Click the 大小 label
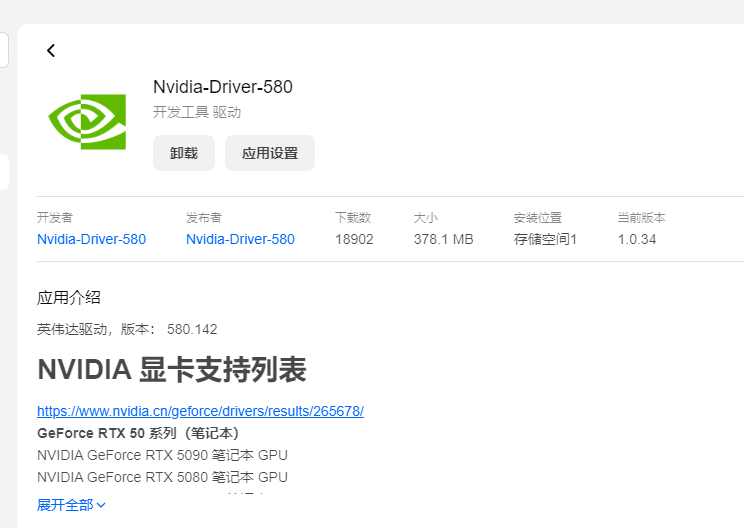The width and height of the screenshot is (744, 528). point(426,218)
